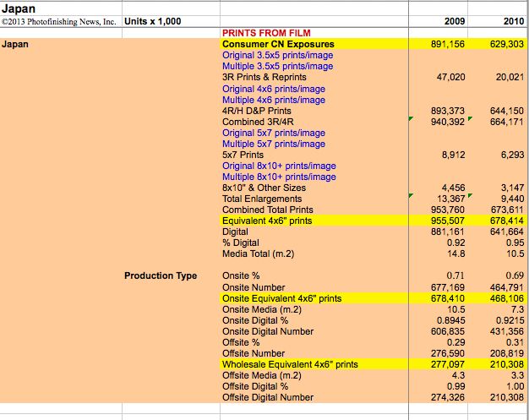Screen dimensions: 529x420
Task: Click the 'Onsite Digital Number' label
Action: (x=268, y=331)
